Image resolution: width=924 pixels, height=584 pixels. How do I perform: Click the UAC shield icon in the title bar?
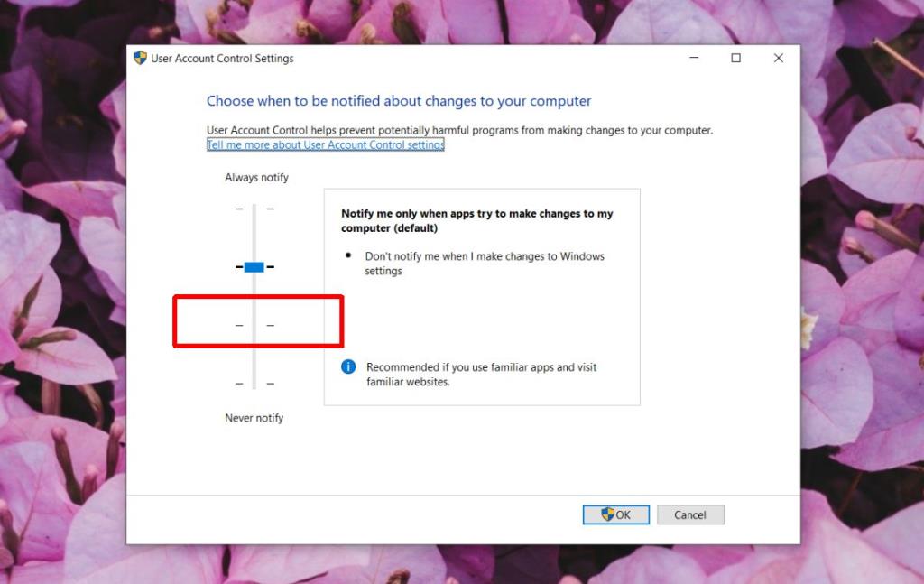[x=138, y=58]
